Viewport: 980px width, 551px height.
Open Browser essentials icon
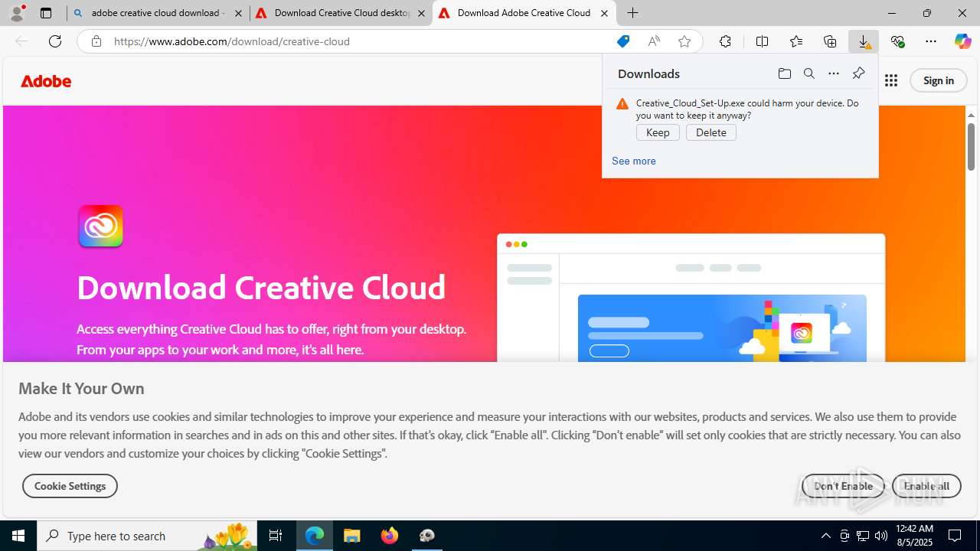pyautogui.click(x=897, y=41)
